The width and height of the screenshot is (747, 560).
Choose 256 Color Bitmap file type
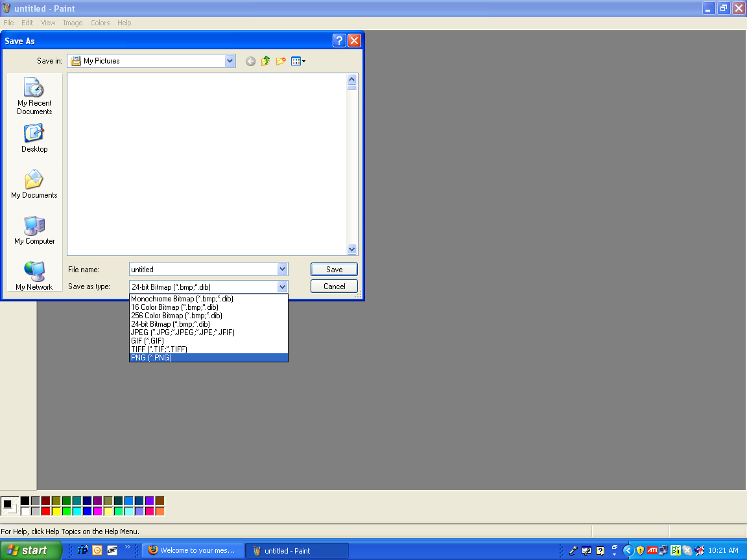(209, 315)
